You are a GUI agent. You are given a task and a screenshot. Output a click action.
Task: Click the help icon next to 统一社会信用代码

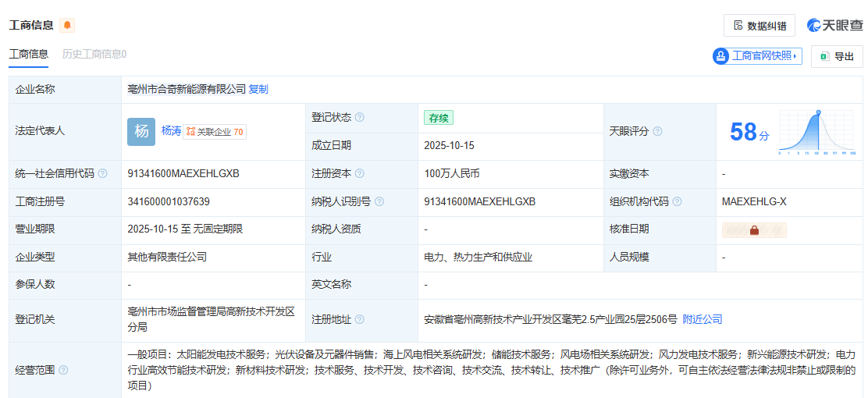tap(102, 174)
